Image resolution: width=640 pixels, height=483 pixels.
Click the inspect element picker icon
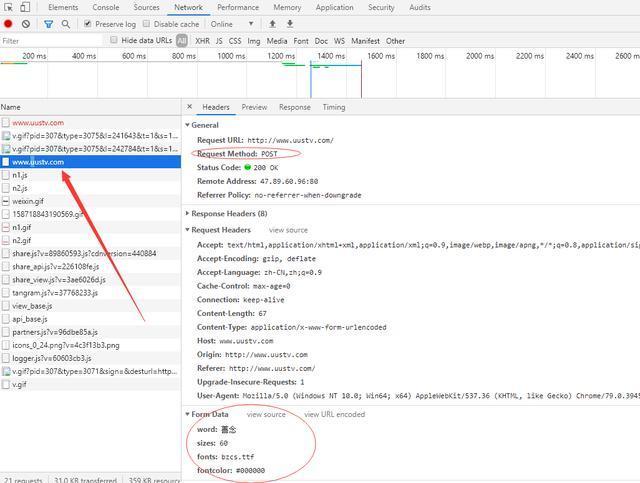(x=8, y=7)
